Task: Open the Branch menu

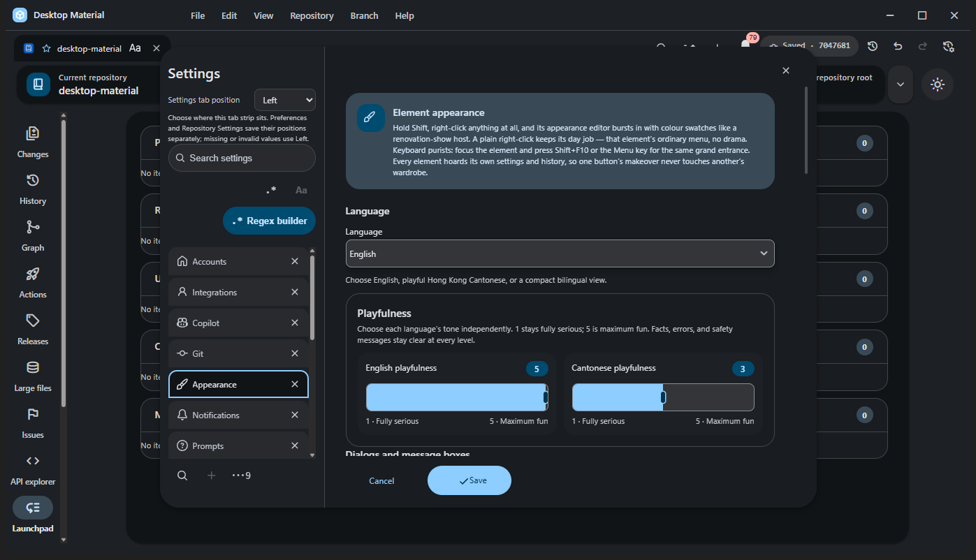Action: tap(364, 15)
